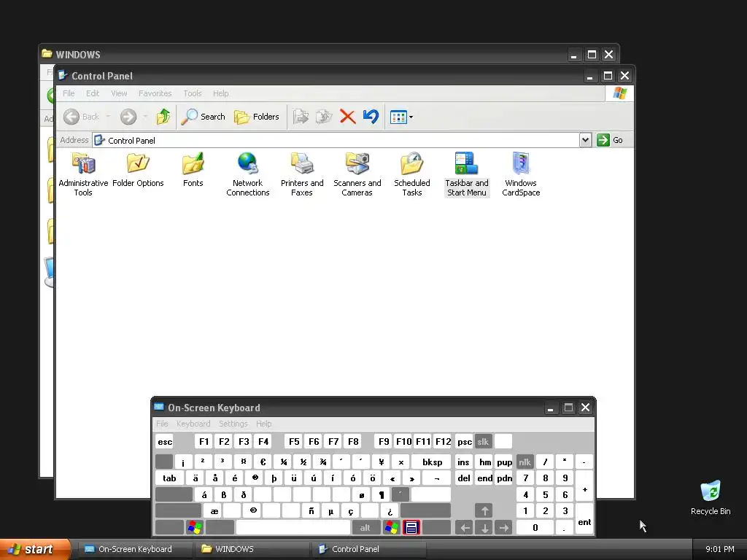
Task: Select the Recycle Bin desktop icon
Action: point(711,498)
